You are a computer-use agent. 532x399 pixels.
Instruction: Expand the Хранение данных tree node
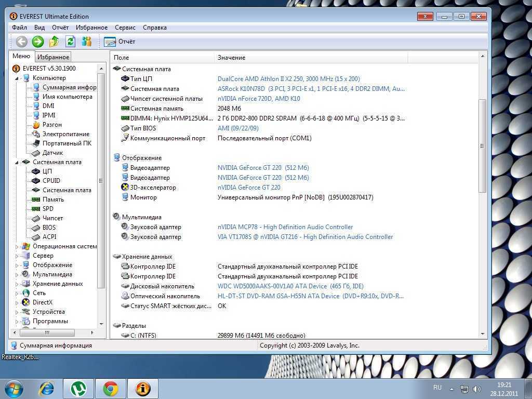[17, 284]
